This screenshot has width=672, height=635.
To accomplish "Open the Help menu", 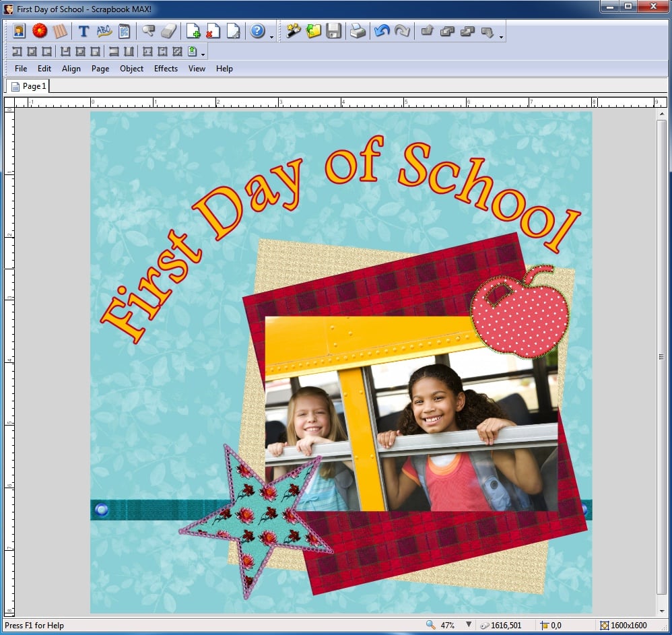I will coord(224,69).
